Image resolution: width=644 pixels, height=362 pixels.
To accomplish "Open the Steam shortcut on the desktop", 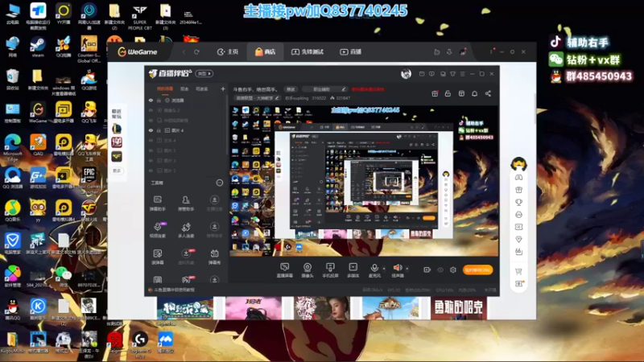I will 37,47.
